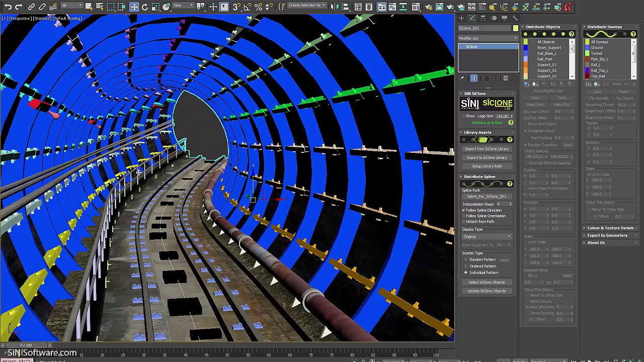644x362 pixels.
Task: Switch to Create command panel tab
Action: [x=462, y=18]
